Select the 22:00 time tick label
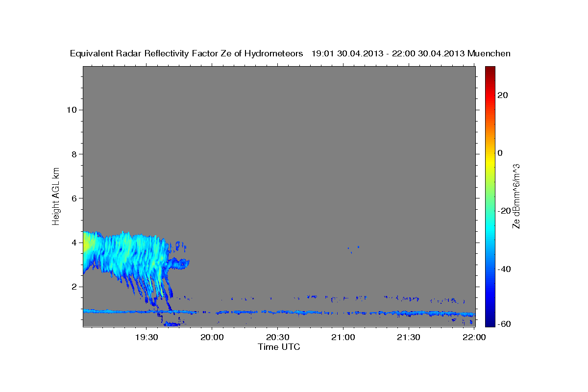The width and height of the screenshot is (588, 392). (x=474, y=337)
